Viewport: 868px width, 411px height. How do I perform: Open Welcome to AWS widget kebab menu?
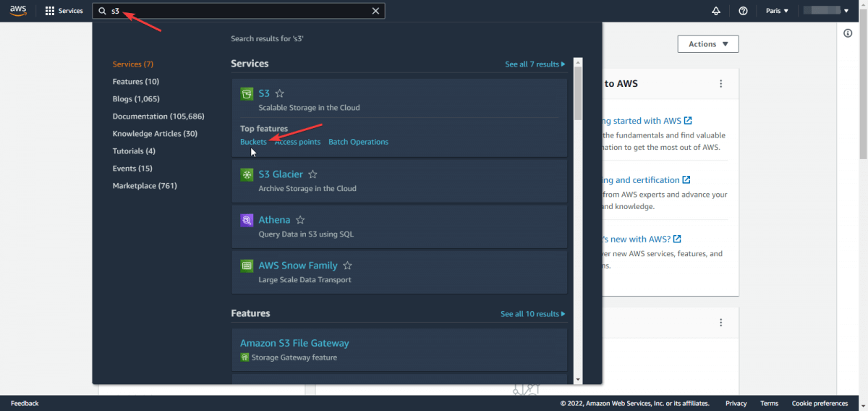click(720, 84)
